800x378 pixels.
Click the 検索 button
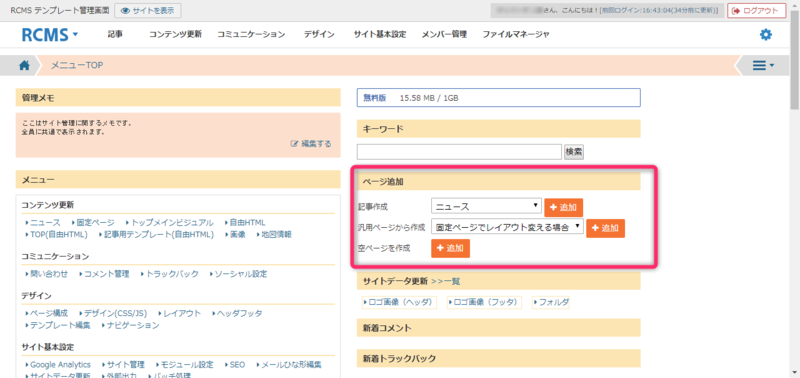(x=574, y=152)
